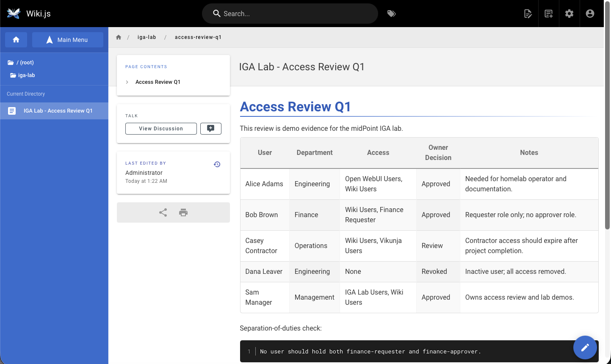Viewport: 611px width, 364px height.
Task: Click Open WebUI Users, Wiki Users cell
Action: click(x=378, y=184)
